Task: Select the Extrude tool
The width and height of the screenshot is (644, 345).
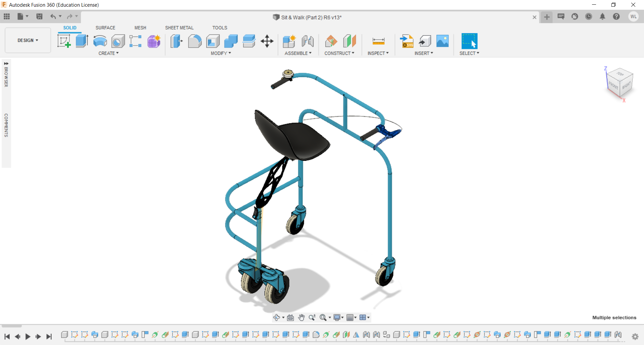Action: pos(82,41)
